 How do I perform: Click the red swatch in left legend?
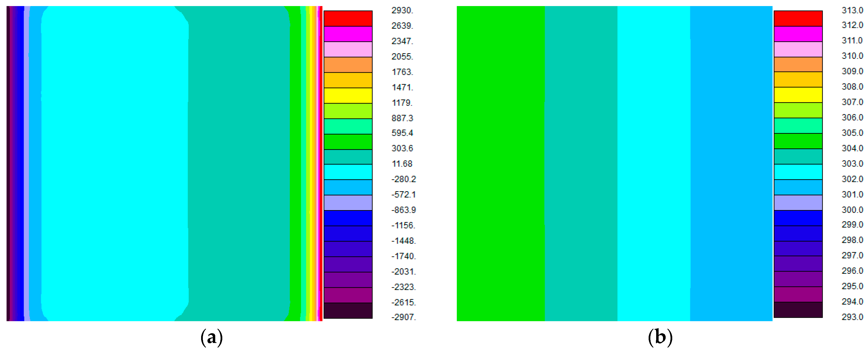[x=348, y=18]
